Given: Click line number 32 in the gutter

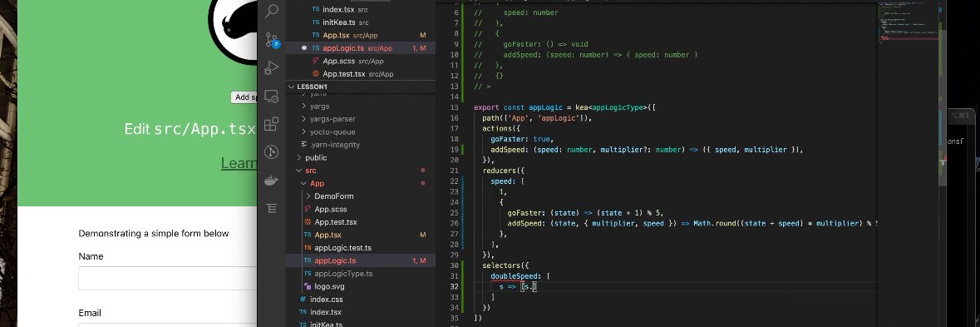Looking at the screenshot, I should [455, 286].
